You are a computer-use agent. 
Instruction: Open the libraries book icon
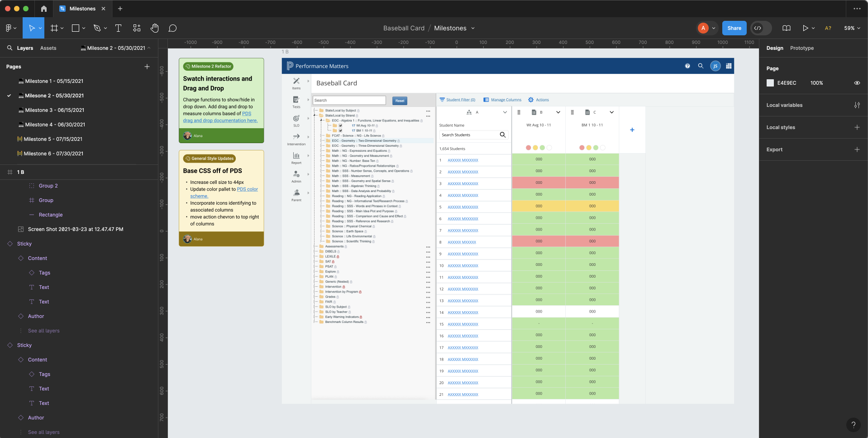coord(787,28)
